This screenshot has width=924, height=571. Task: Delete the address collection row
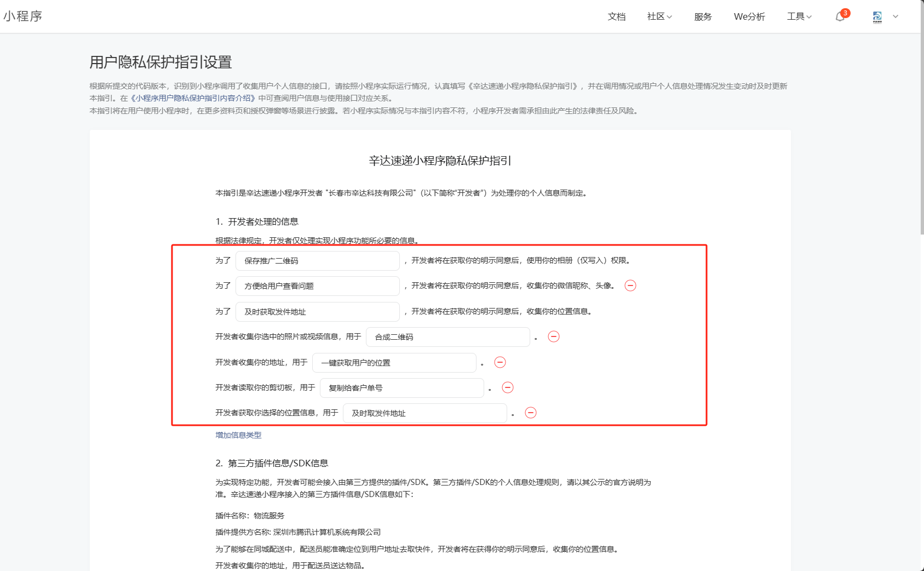click(x=500, y=362)
